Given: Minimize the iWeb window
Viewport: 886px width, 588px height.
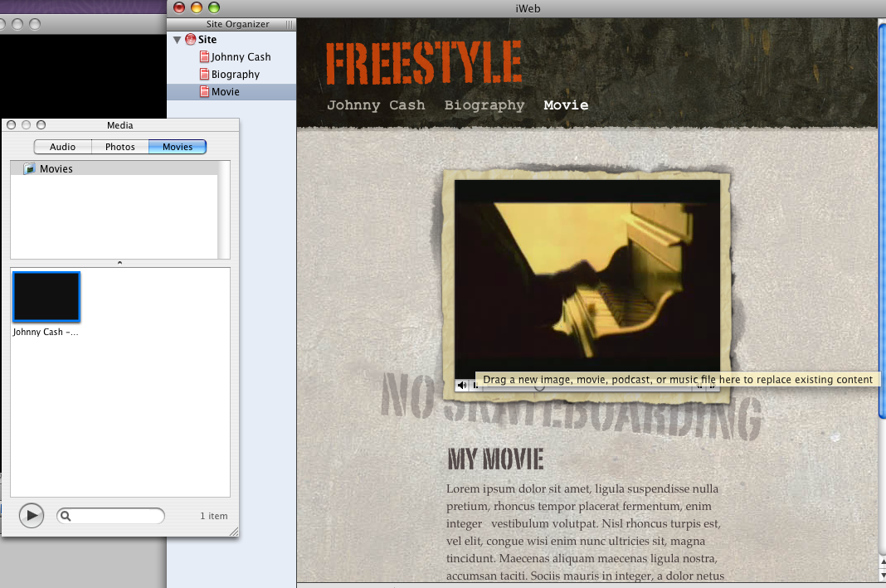Looking at the screenshot, I should click(x=197, y=7).
